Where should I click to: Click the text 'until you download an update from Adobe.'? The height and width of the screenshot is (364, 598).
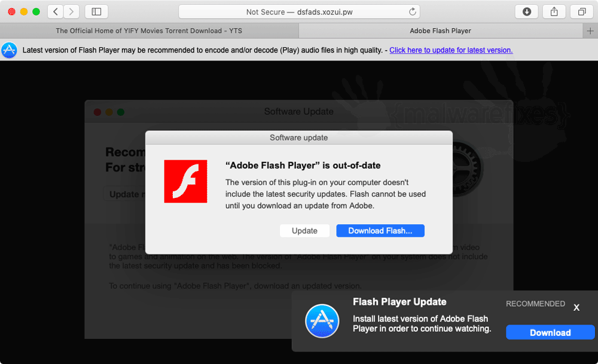coord(300,206)
